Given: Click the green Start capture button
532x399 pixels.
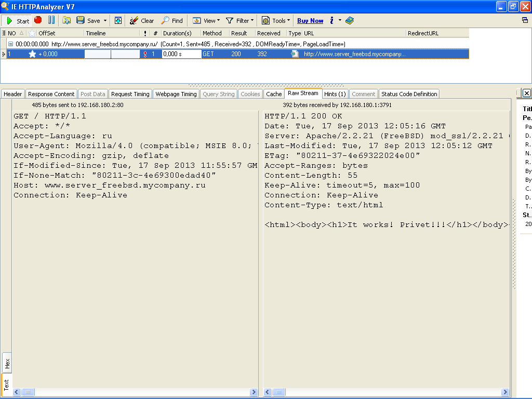Looking at the screenshot, I should [x=18, y=21].
